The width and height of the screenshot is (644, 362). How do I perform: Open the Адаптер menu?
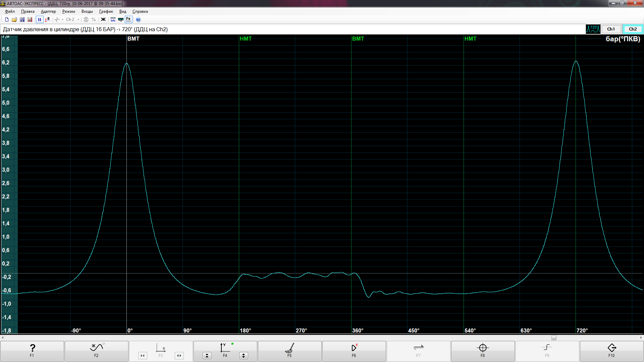tap(48, 11)
